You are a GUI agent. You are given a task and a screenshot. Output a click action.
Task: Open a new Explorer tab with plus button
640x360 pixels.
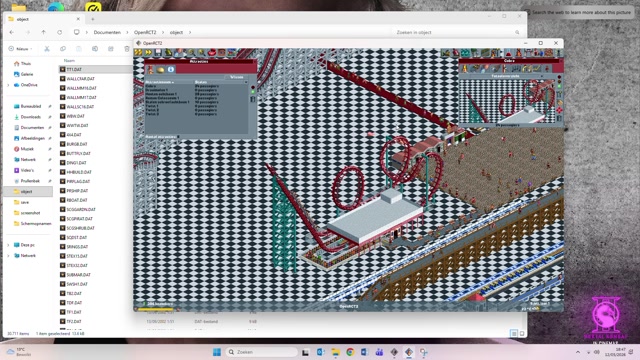point(93,19)
